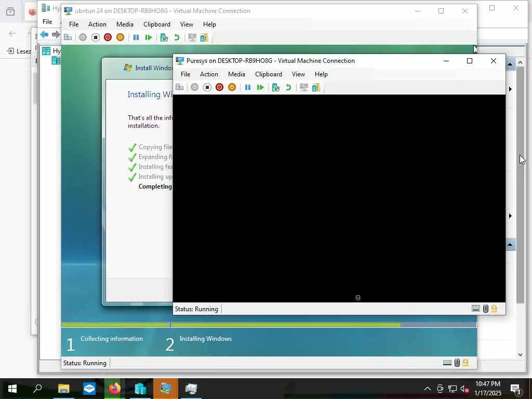Pause the ubntun 24 virtual machine

[x=136, y=37]
